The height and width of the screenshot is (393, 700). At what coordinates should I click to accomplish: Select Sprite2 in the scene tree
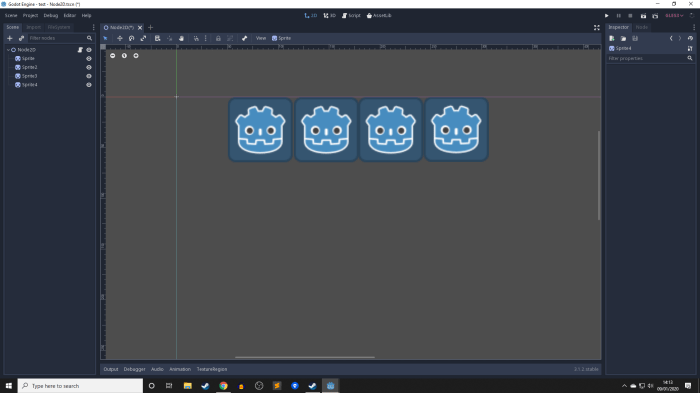coord(29,67)
